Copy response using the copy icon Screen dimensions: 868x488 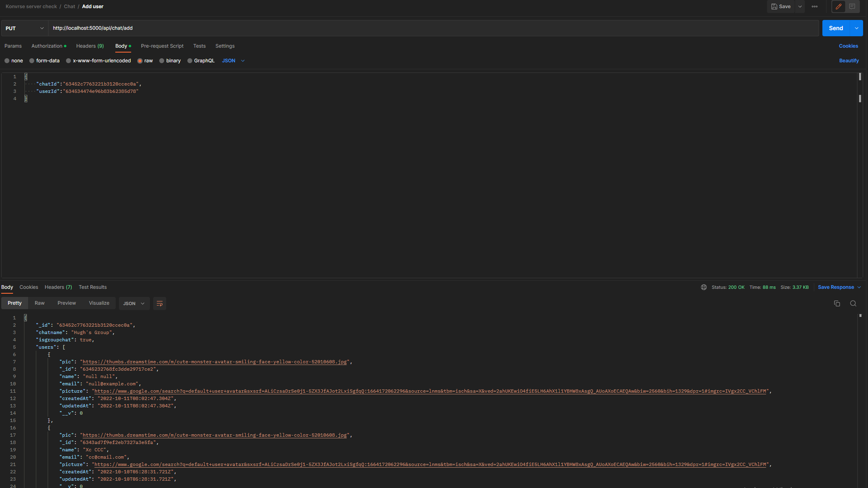coord(837,303)
